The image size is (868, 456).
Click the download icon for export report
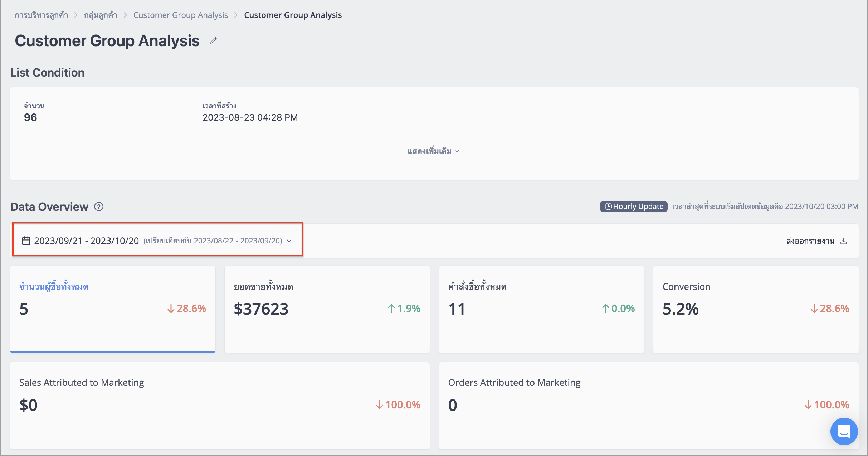844,241
